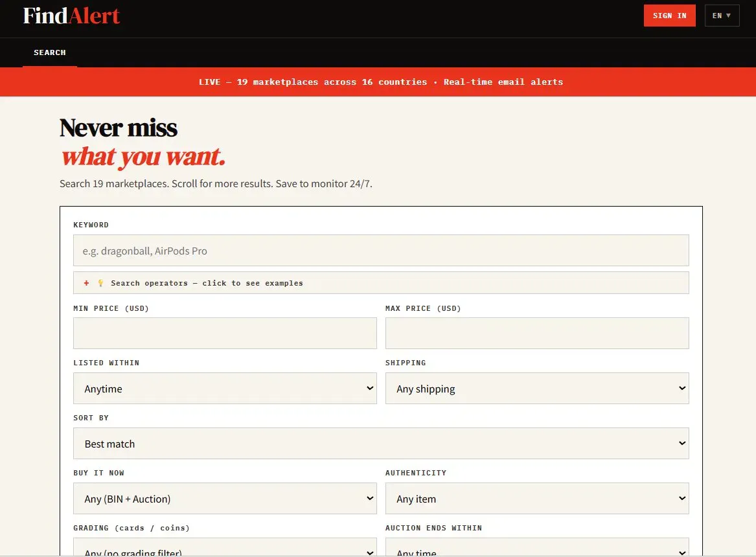
Task: Click the "what you want." red heading
Action: 143,157
